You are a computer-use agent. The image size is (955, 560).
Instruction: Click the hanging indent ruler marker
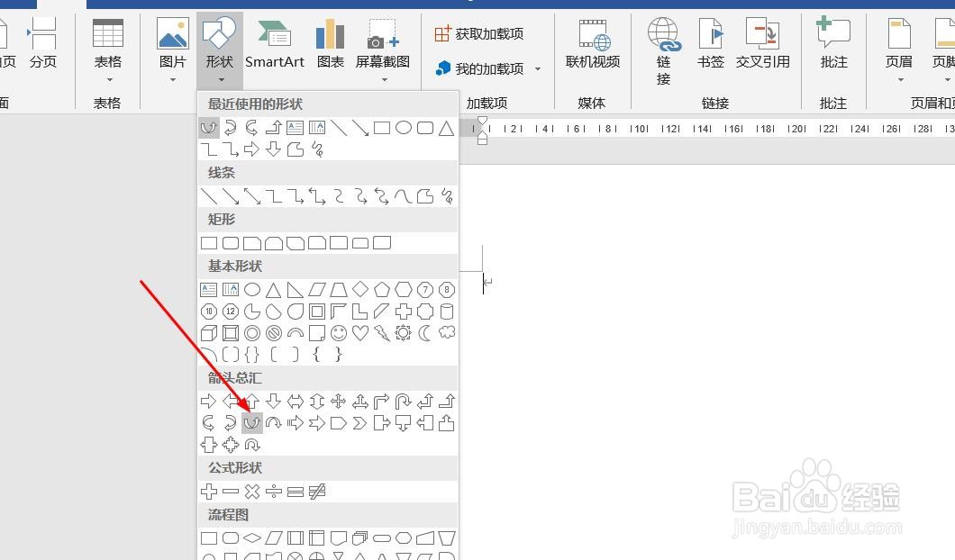(x=482, y=134)
